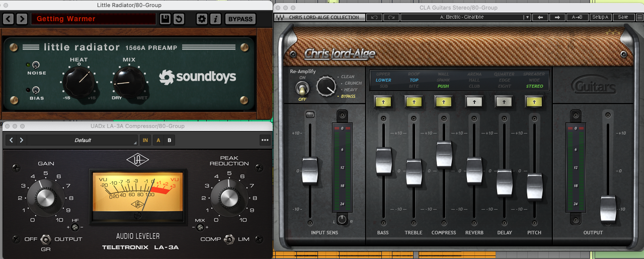Open the LA-3A 'Default' preset menu

(83, 140)
